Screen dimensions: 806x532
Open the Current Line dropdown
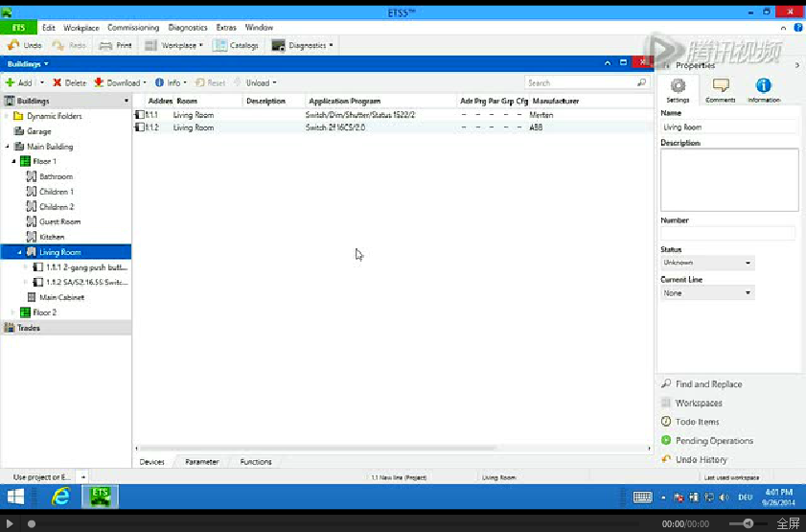707,293
